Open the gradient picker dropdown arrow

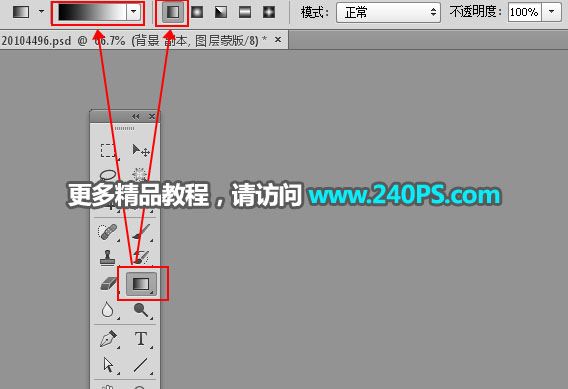(133, 12)
